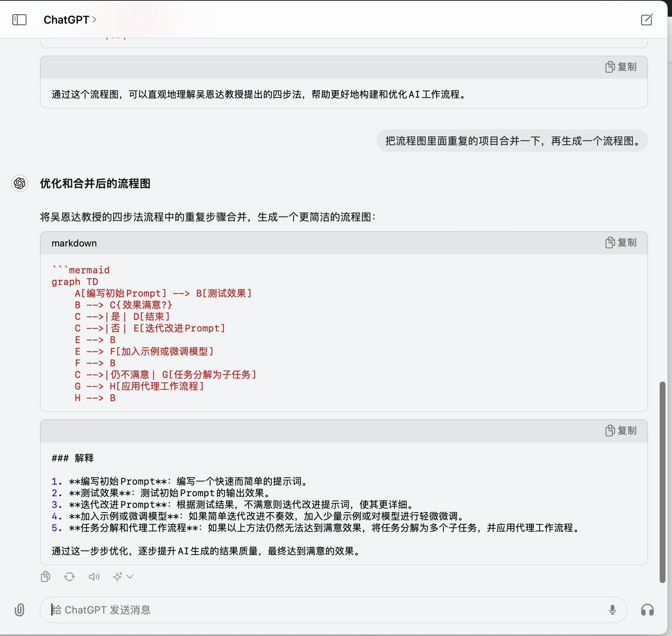672x636 pixels.
Task: Start dictation with the microphone icon
Action: [612, 610]
